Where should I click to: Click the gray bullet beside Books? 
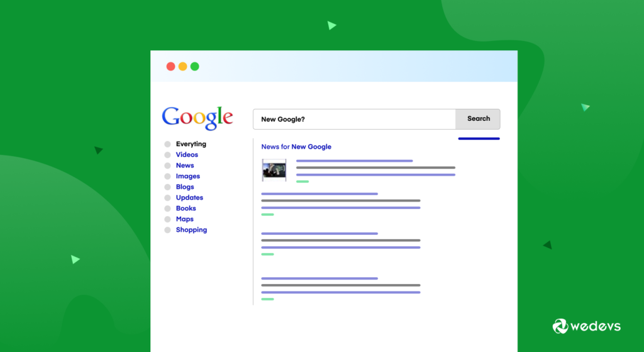tap(167, 208)
